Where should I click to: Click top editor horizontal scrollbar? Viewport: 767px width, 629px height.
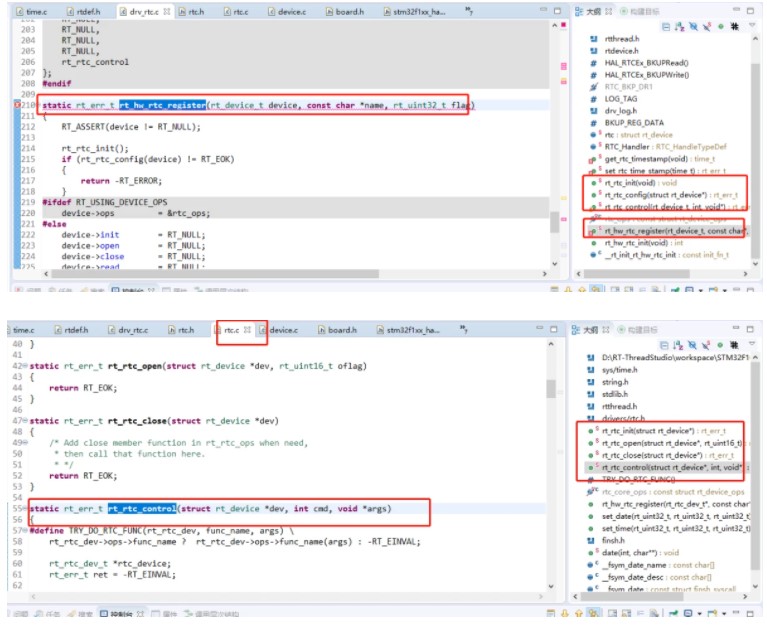[x=215, y=274]
